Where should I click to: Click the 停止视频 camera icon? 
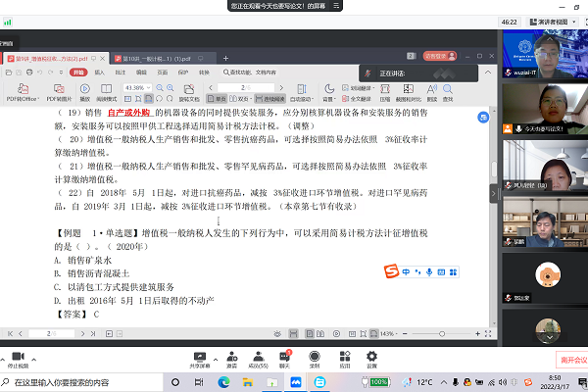(x=17, y=354)
